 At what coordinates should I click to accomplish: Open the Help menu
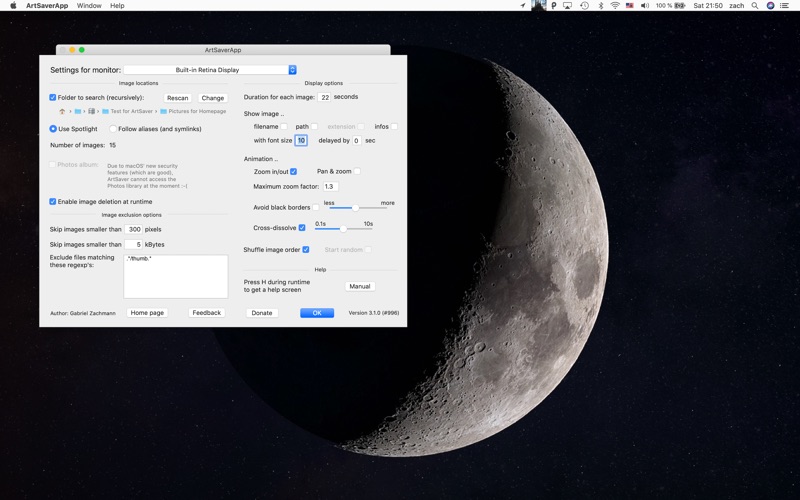tap(117, 6)
